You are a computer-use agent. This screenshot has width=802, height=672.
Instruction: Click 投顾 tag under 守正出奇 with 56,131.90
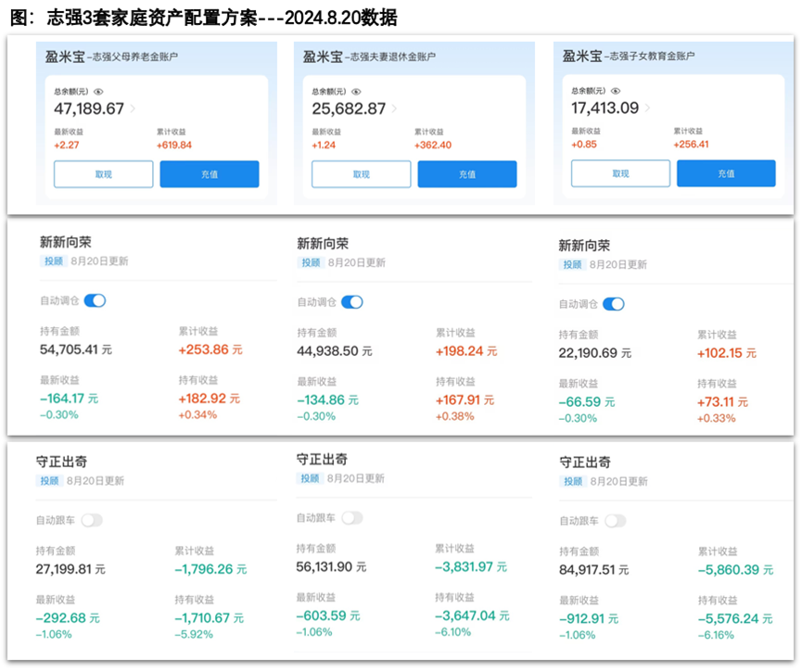[x=310, y=478]
